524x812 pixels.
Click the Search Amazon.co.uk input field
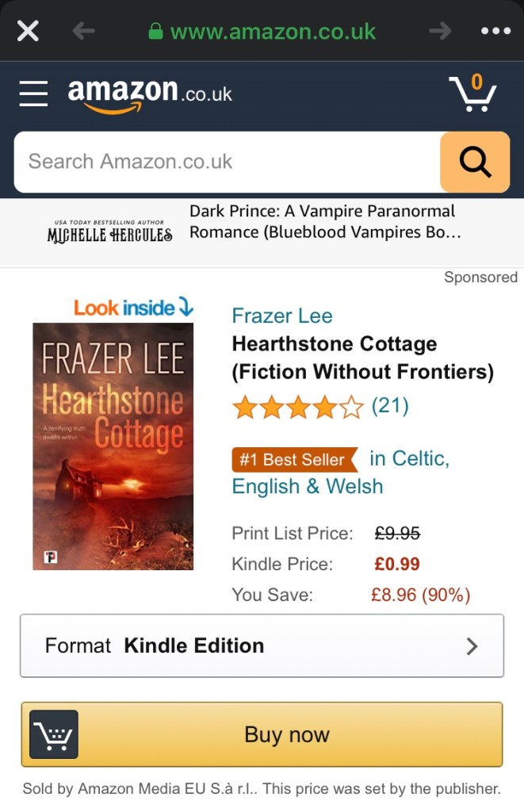tap(228, 162)
